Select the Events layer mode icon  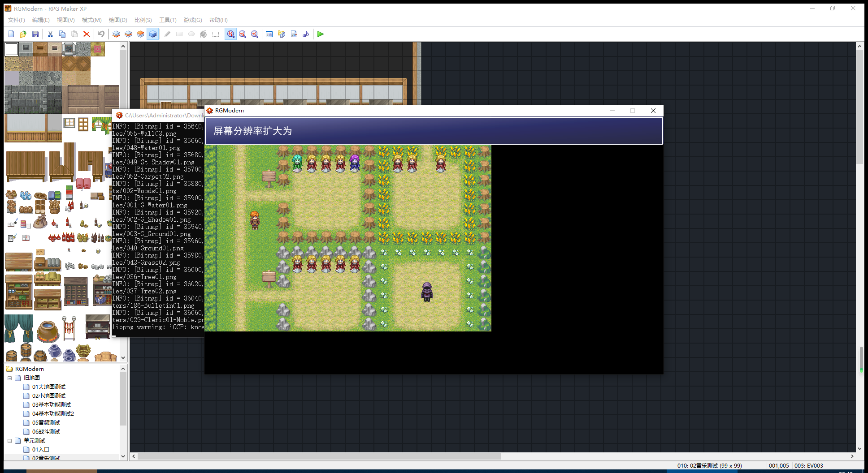point(152,34)
